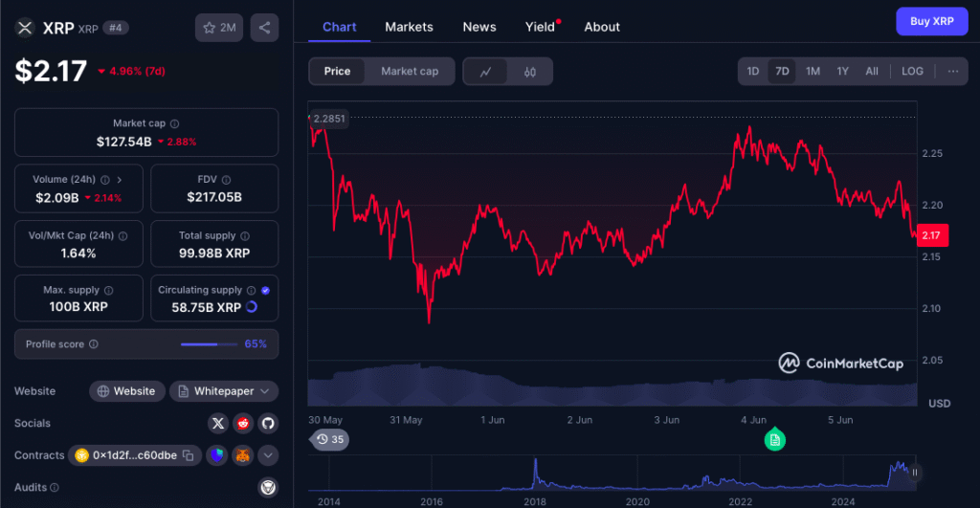Expand Volume (24h) details arrow
The image size is (980, 508).
click(x=120, y=180)
